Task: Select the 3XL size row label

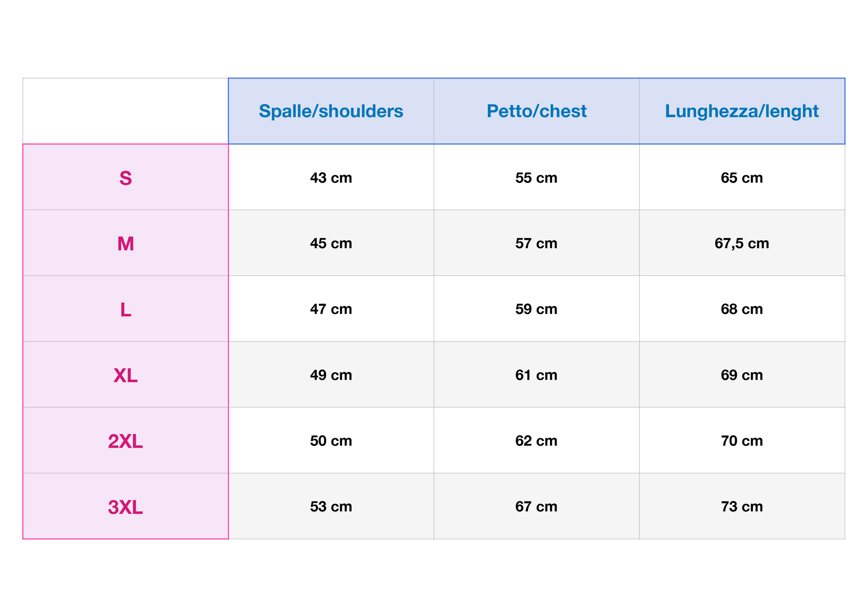Action: (x=125, y=507)
